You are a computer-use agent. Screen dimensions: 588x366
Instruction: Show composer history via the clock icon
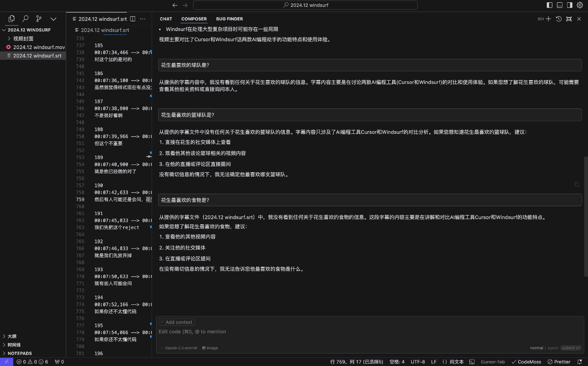[559, 19]
